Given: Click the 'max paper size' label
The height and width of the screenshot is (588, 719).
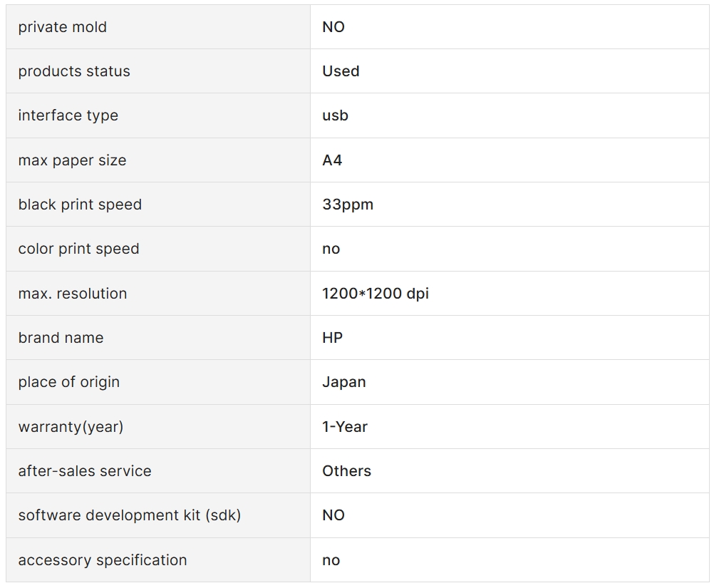Looking at the screenshot, I should (72, 160).
